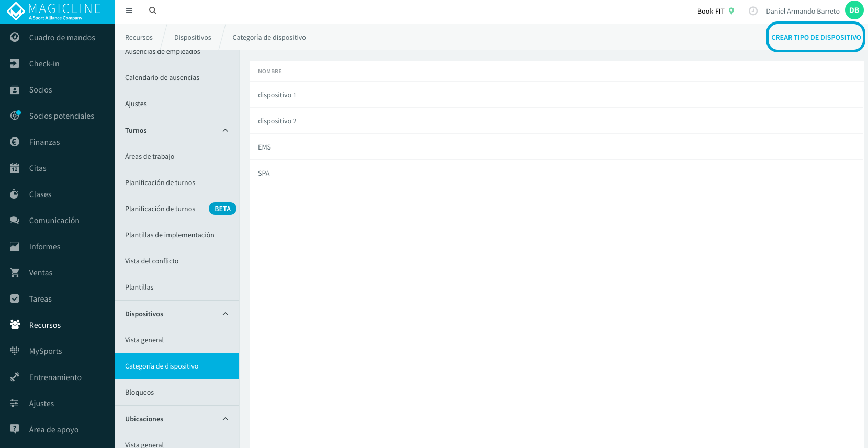Open Daniel Armando Barreto user name
The image size is (868, 448).
coord(803,11)
